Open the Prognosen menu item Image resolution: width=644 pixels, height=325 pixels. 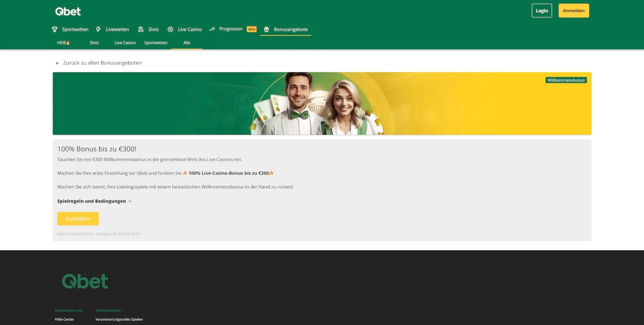click(231, 29)
